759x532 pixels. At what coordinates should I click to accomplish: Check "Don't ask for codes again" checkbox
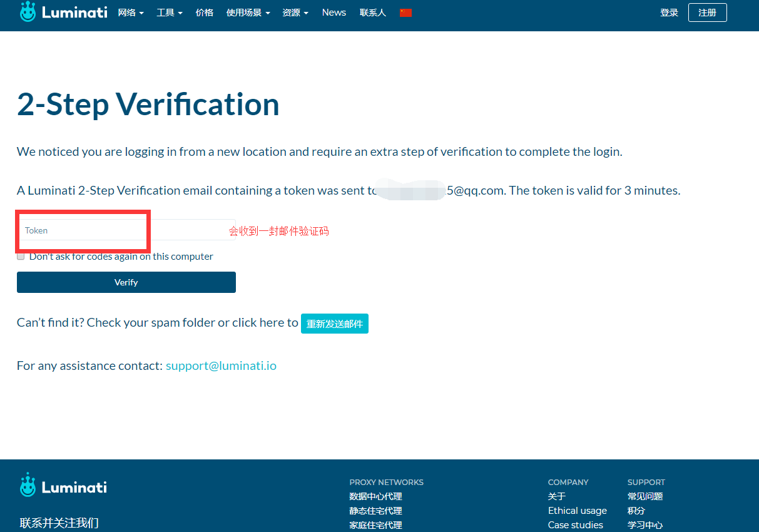click(21, 257)
